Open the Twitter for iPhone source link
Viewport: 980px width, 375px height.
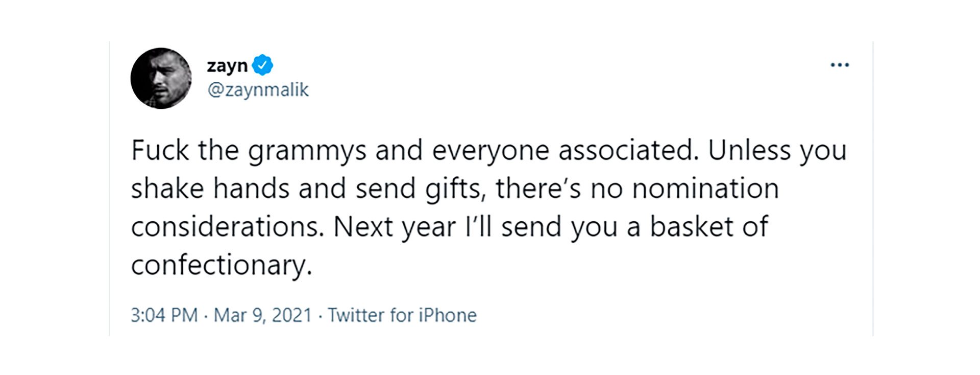pyautogui.click(x=402, y=315)
